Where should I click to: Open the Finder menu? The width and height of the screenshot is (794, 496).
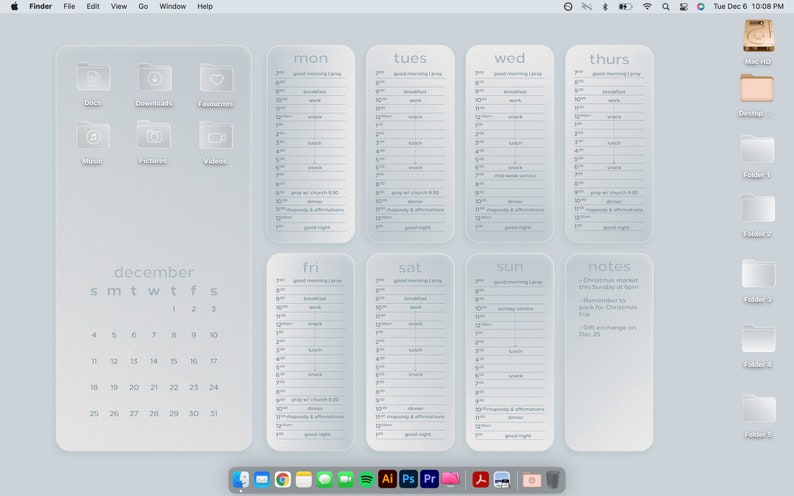coord(41,7)
